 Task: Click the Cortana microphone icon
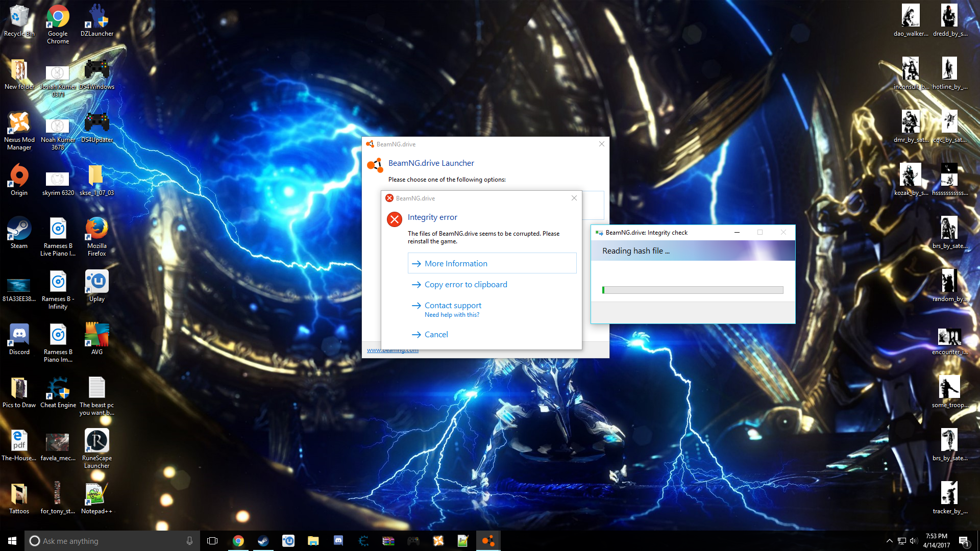click(x=189, y=541)
